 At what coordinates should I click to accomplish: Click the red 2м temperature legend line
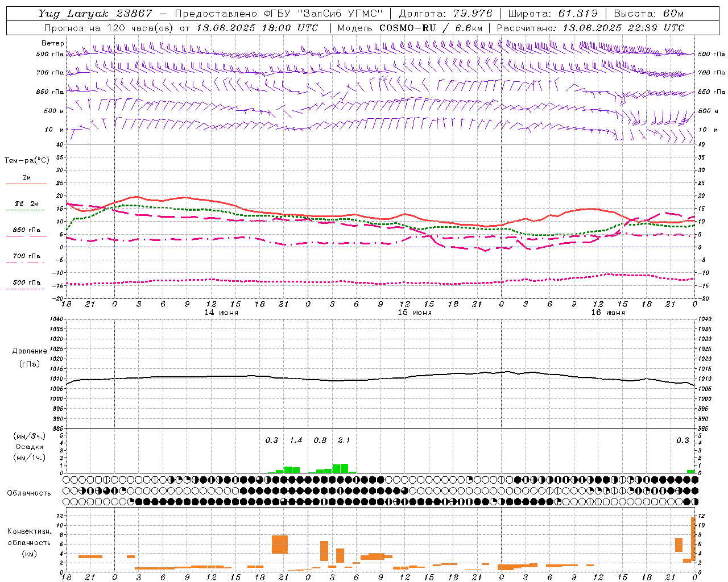[26, 184]
